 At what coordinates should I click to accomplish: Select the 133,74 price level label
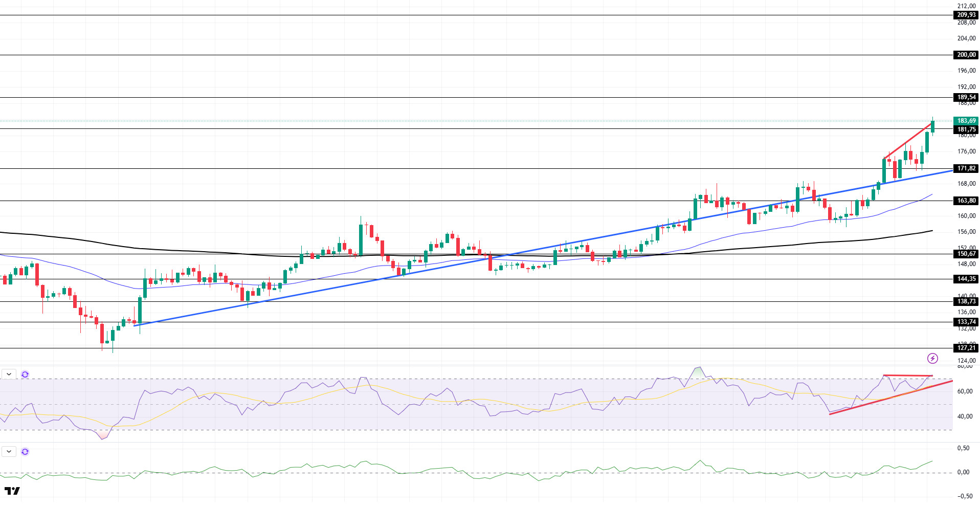coord(966,322)
